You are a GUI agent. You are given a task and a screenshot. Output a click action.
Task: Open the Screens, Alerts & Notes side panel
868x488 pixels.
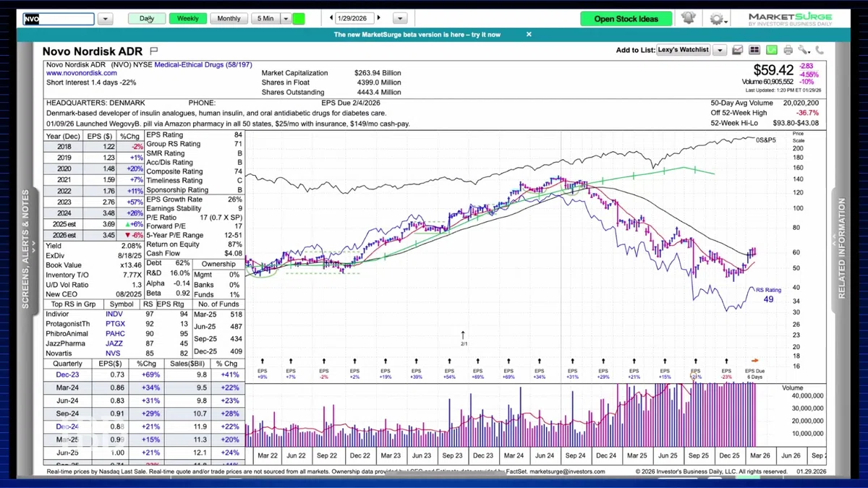25,249
